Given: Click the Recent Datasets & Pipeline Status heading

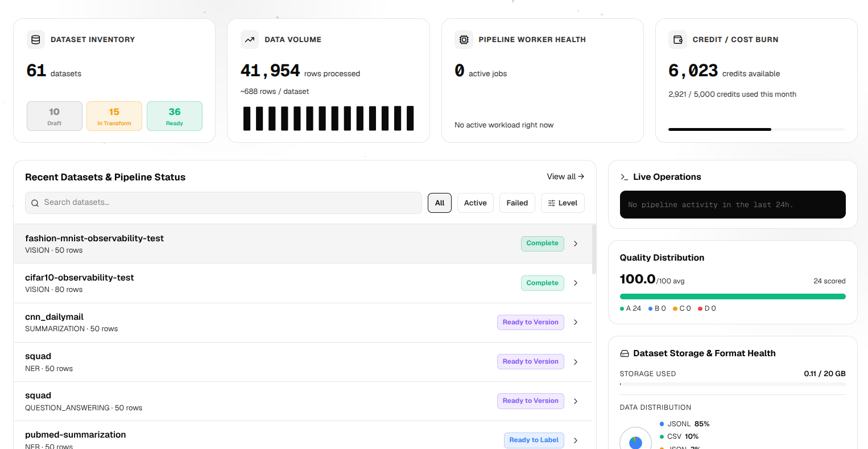Looking at the screenshot, I should (x=105, y=177).
